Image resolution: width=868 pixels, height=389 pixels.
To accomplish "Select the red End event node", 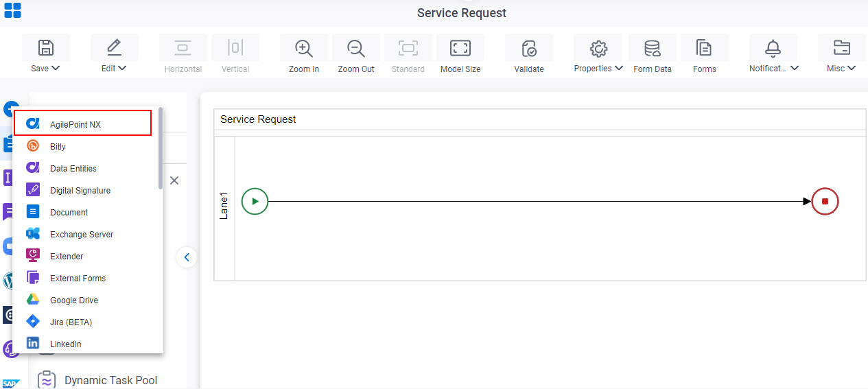I will [x=825, y=202].
